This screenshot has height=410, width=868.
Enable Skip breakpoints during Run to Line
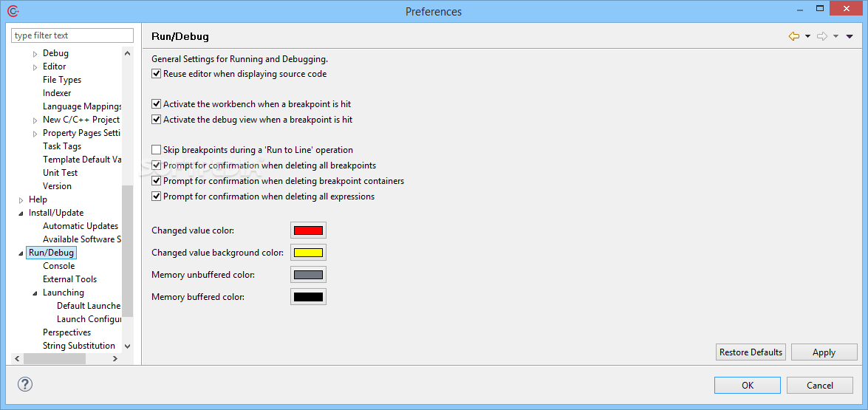point(156,150)
